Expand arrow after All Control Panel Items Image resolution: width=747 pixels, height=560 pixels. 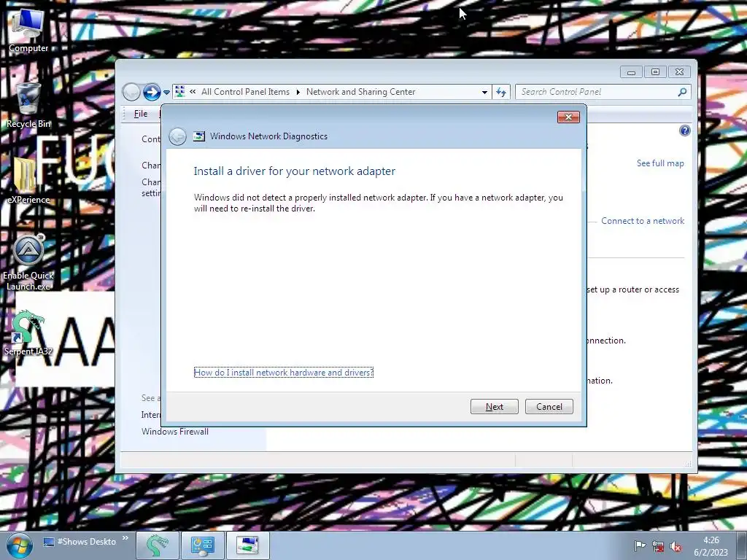click(298, 92)
